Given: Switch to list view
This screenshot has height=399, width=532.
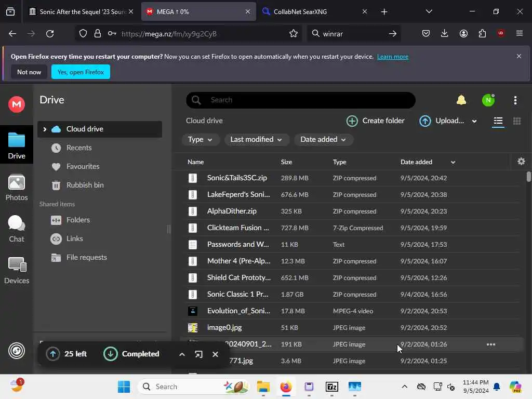Looking at the screenshot, I should (498, 121).
